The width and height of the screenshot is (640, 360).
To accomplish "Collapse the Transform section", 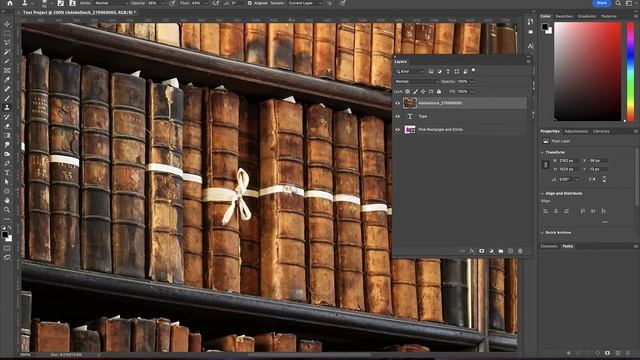I will click(x=542, y=152).
